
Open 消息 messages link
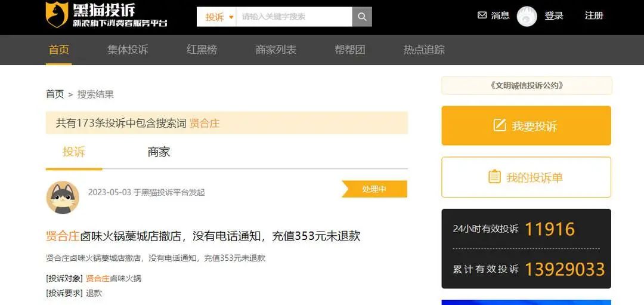pos(500,16)
